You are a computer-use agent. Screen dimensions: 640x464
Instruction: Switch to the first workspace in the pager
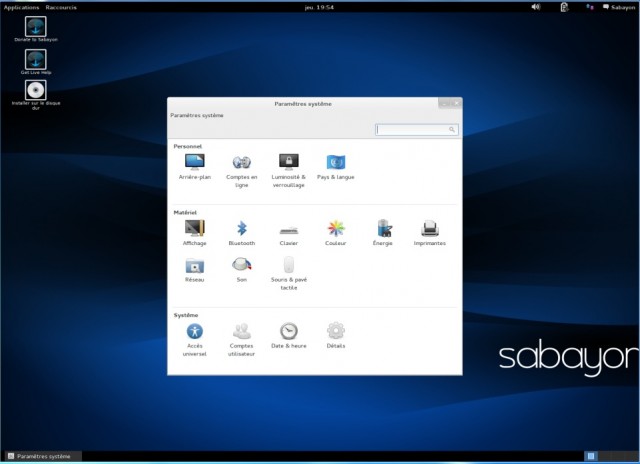pos(590,456)
